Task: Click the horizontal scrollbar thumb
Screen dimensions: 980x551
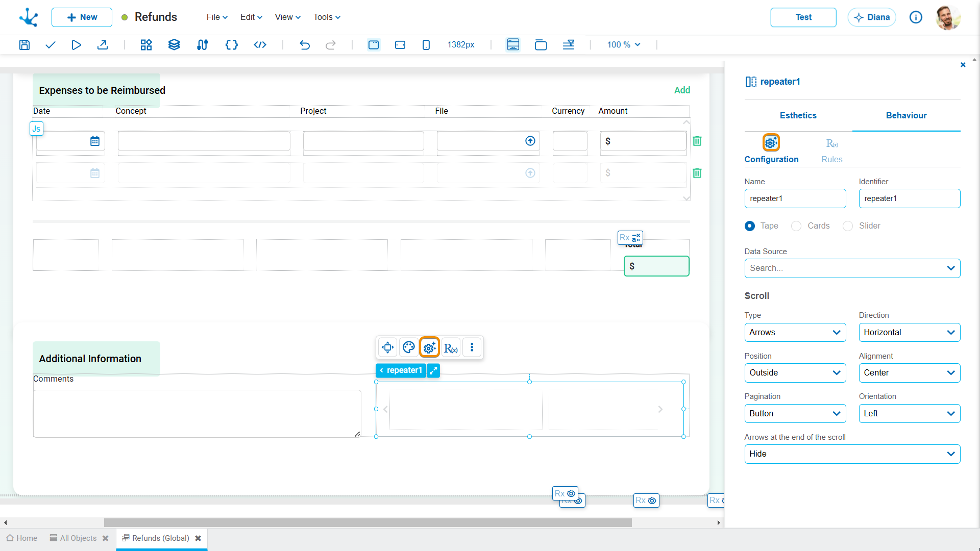Action: click(367, 522)
